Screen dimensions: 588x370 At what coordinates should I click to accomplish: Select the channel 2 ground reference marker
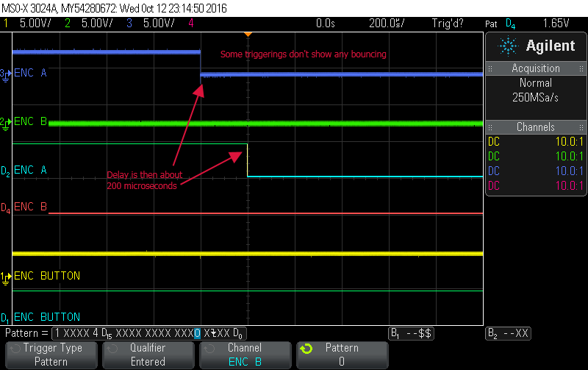coord(5,121)
